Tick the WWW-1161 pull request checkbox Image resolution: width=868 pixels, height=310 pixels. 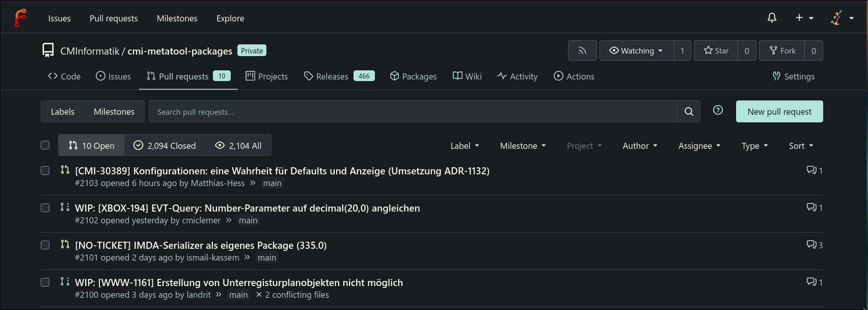pyautogui.click(x=45, y=282)
